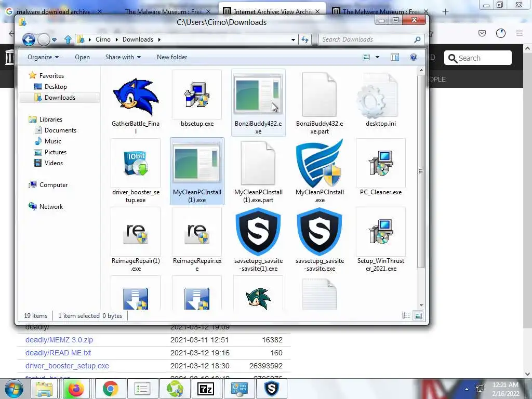Select Downloads in navigation pane

pyautogui.click(x=60, y=97)
